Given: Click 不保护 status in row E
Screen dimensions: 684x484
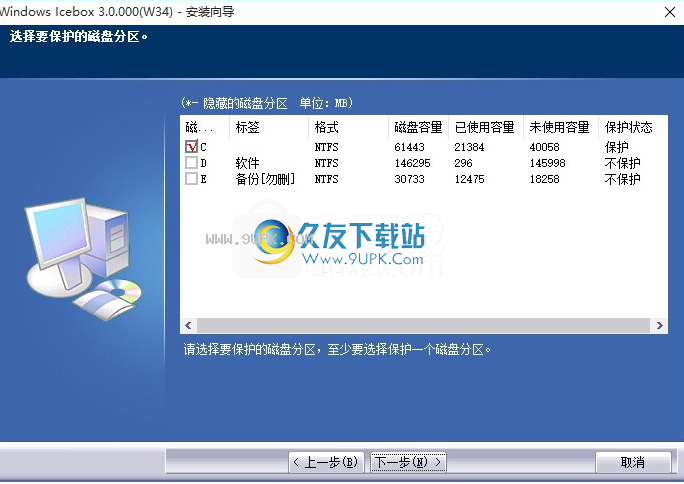Looking at the screenshot, I should click(x=622, y=179).
